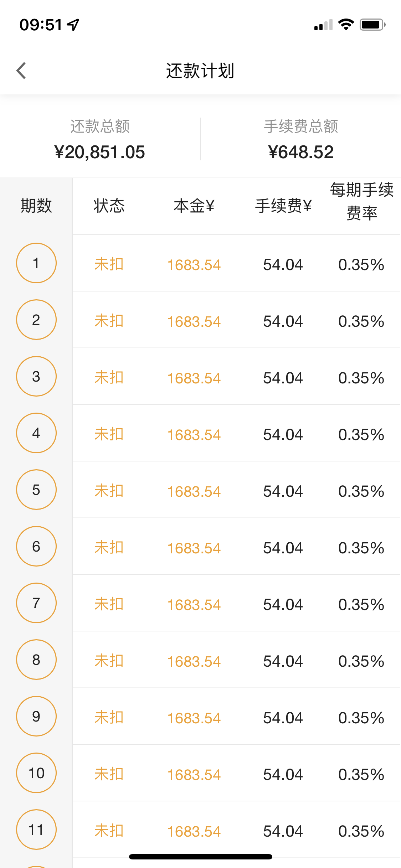Tap the battery status icon
Image resolution: width=401 pixels, height=868 pixels.
click(x=372, y=25)
